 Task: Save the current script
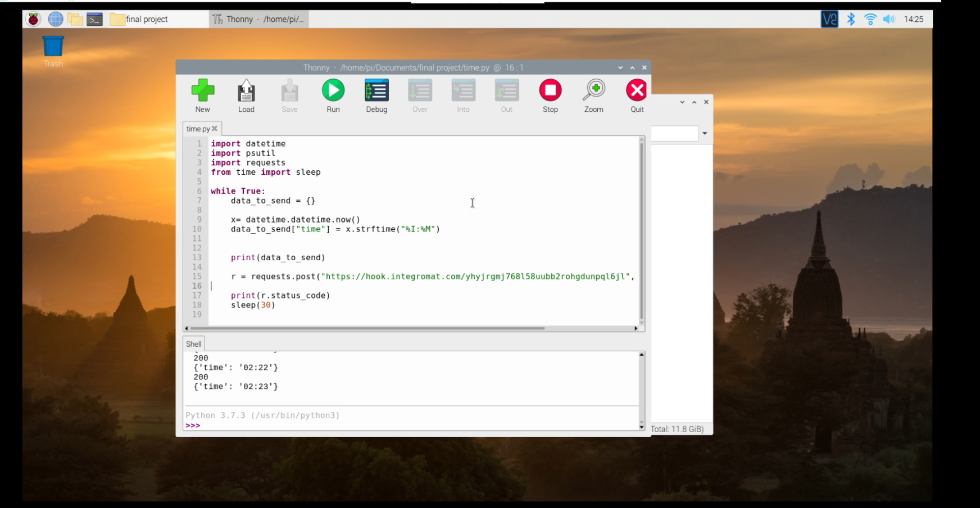pyautogui.click(x=289, y=96)
